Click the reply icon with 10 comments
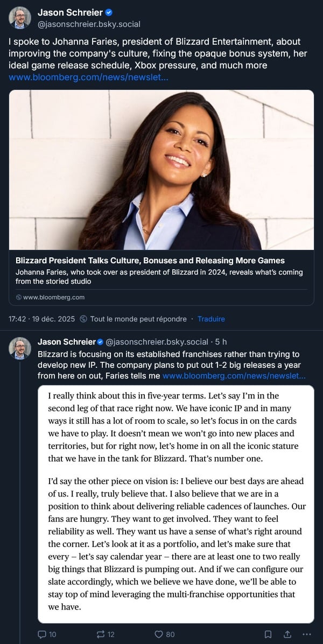This screenshot has width=323, height=644. (42, 634)
